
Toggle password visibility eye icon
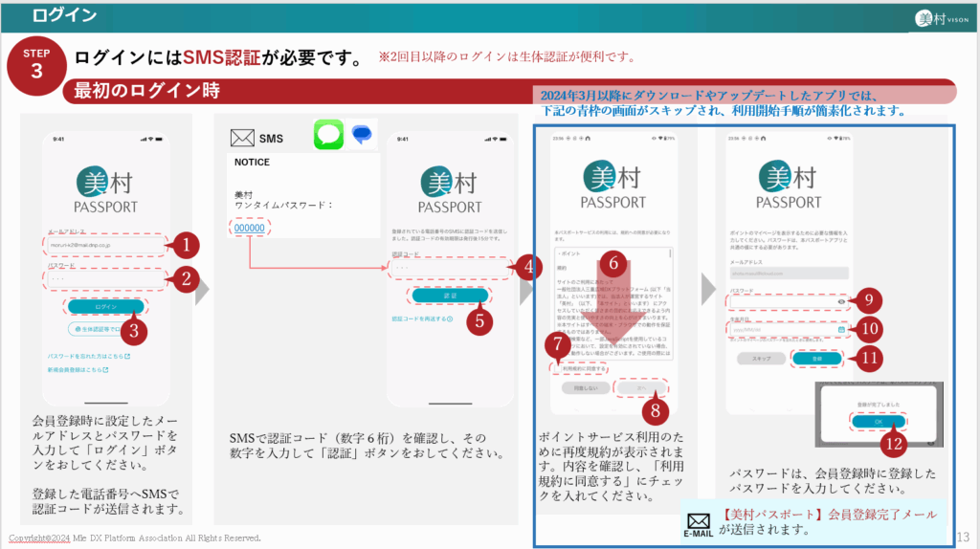(x=839, y=301)
